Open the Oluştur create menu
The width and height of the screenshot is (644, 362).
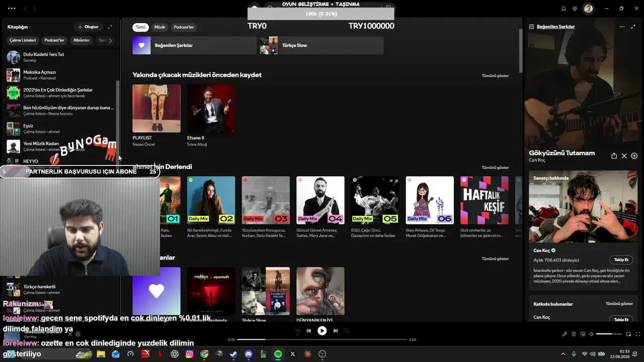click(88, 27)
